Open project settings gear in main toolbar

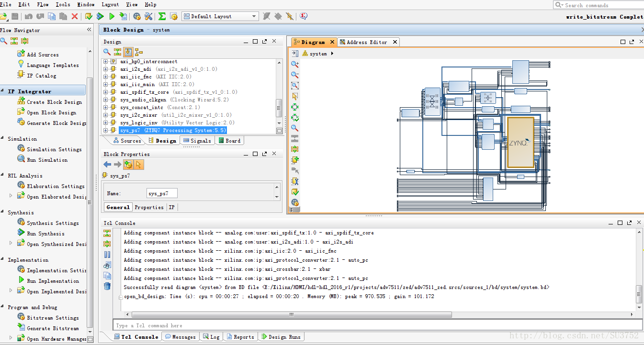137,16
